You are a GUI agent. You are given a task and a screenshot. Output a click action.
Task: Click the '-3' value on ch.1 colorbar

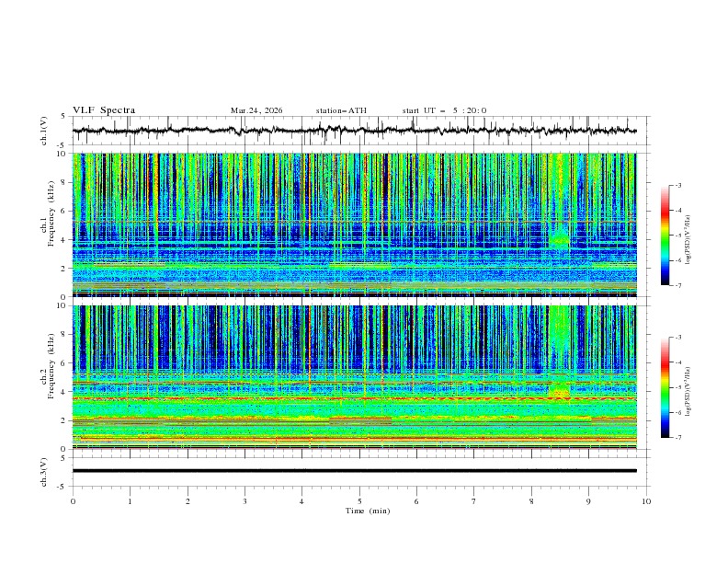pyautogui.click(x=677, y=185)
